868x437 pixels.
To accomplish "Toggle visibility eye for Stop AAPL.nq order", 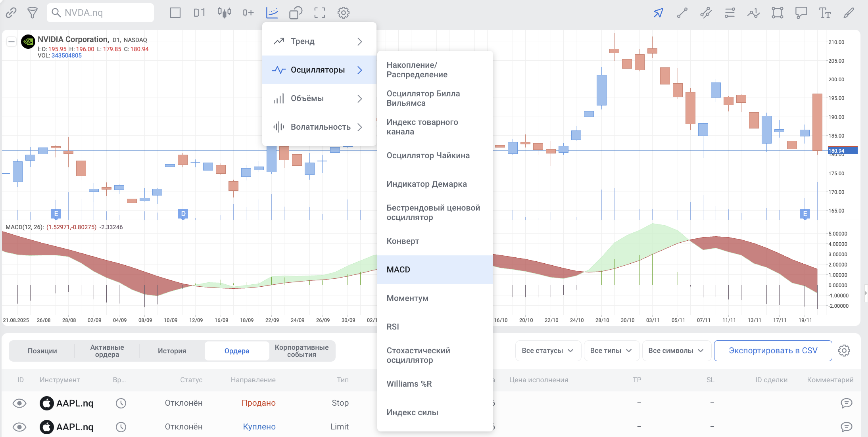I will 19,403.
